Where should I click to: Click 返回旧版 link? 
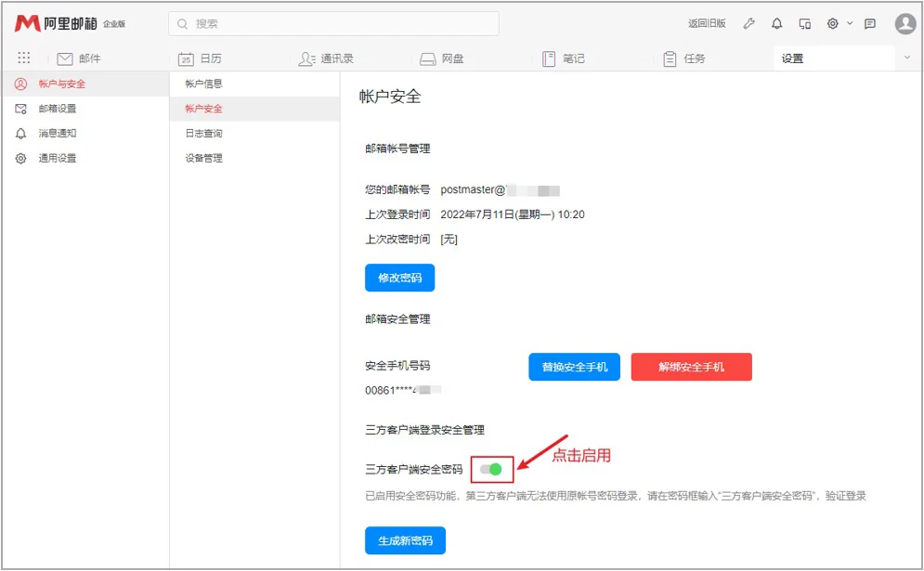point(707,23)
